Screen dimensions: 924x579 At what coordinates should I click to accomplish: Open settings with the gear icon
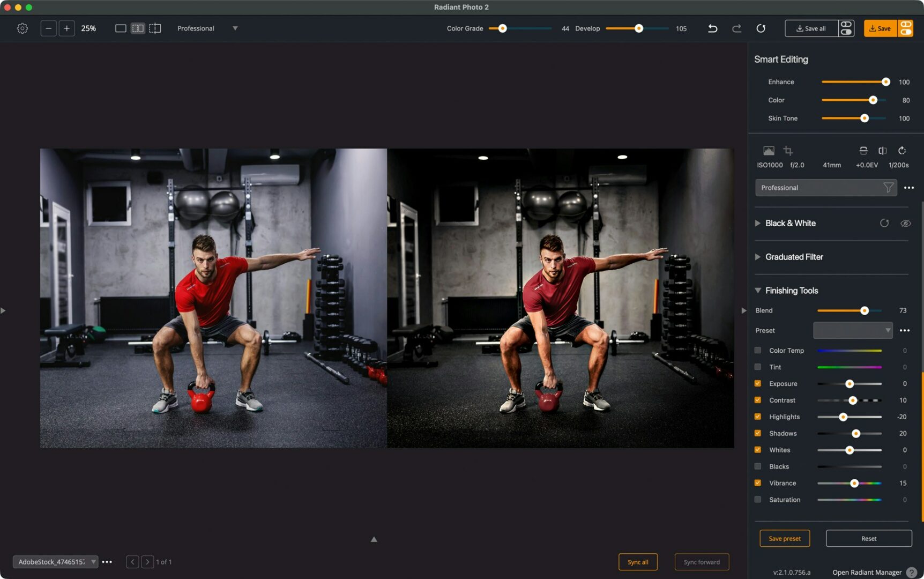[x=22, y=28]
